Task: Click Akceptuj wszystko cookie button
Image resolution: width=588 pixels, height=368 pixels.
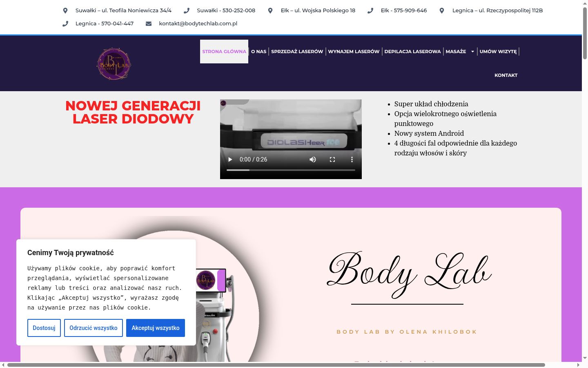Action: (156, 328)
